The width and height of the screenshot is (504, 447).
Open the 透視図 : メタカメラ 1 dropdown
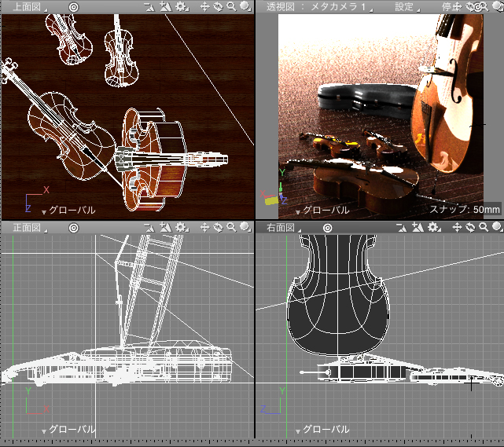[319, 7]
